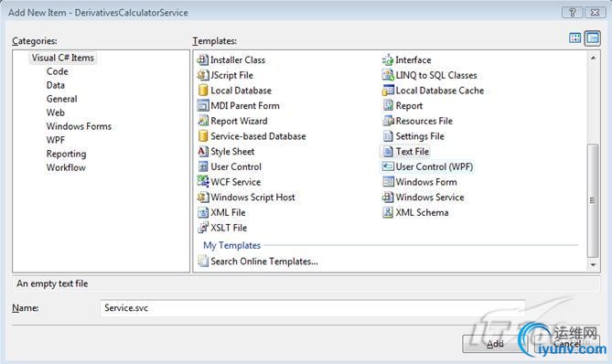Screen dimensions: 612x364
Task: Choose the Local Database template icon
Action: 202,91
